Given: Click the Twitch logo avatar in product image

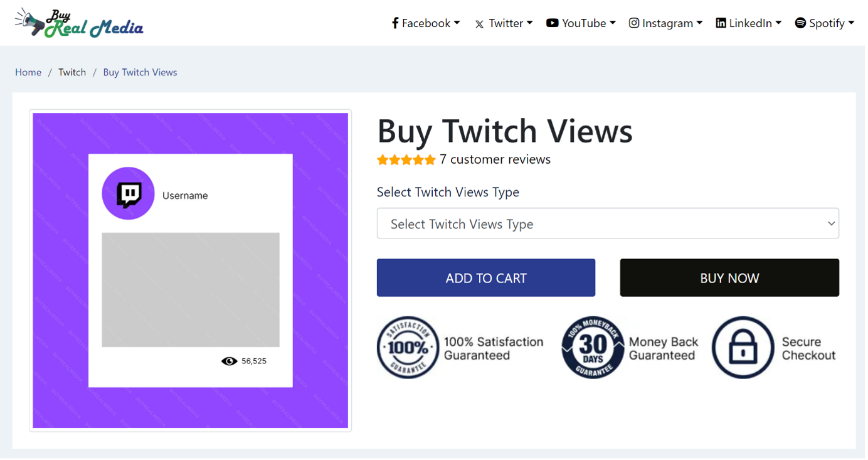Looking at the screenshot, I should (x=128, y=193).
